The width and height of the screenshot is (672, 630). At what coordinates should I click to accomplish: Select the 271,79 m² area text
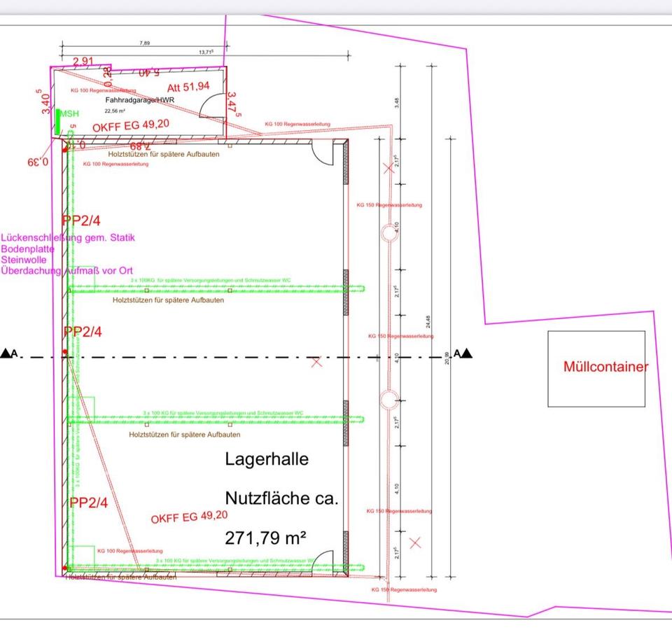(x=266, y=538)
